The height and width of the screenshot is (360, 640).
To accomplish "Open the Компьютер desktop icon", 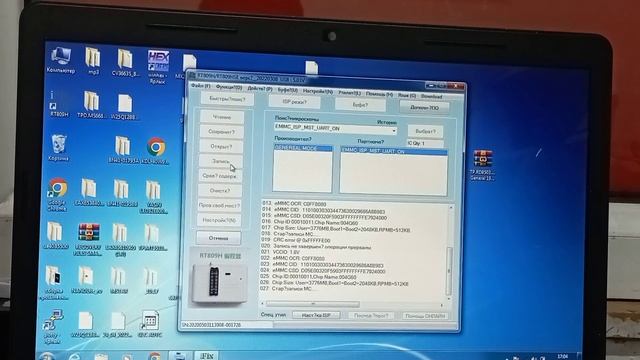I will click(x=60, y=60).
